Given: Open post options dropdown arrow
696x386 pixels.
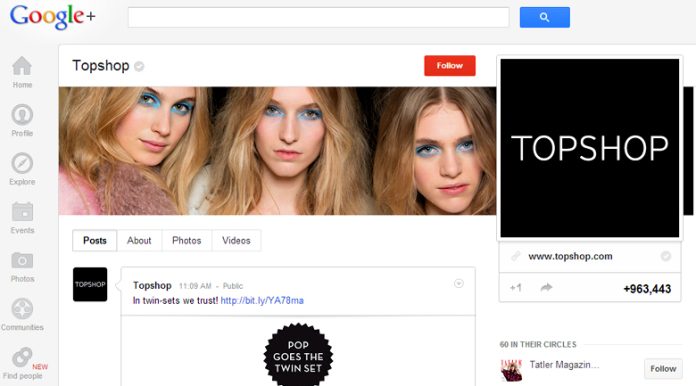Looking at the screenshot, I should [x=459, y=284].
